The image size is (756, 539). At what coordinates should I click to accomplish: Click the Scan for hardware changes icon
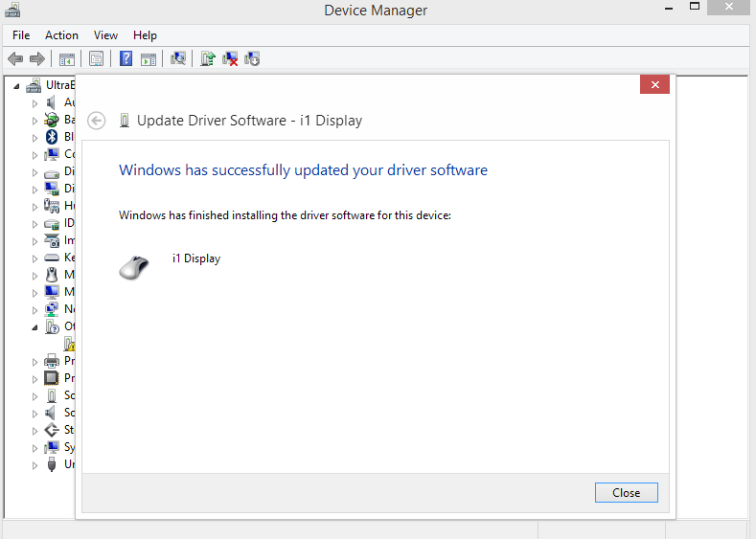tap(178, 58)
